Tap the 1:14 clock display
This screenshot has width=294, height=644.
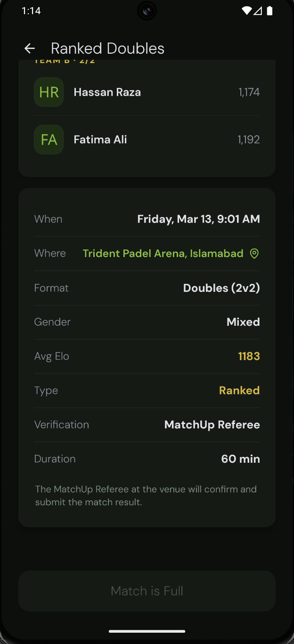tap(31, 10)
